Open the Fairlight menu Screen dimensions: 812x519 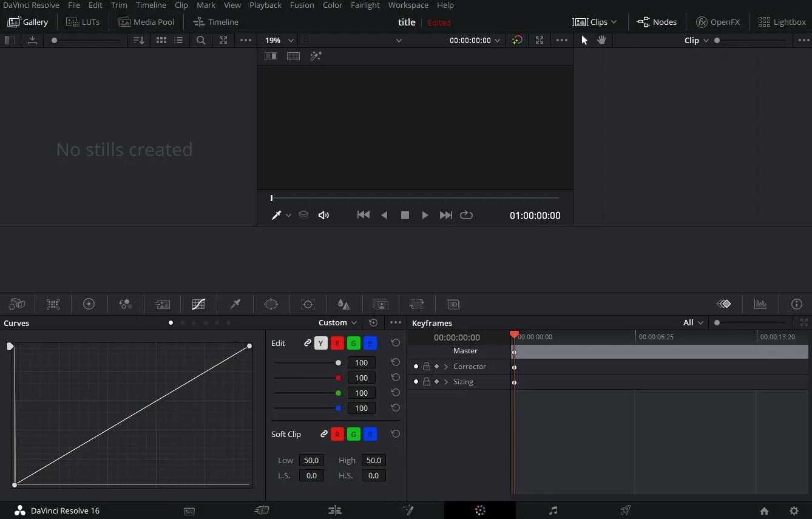pos(365,5)
